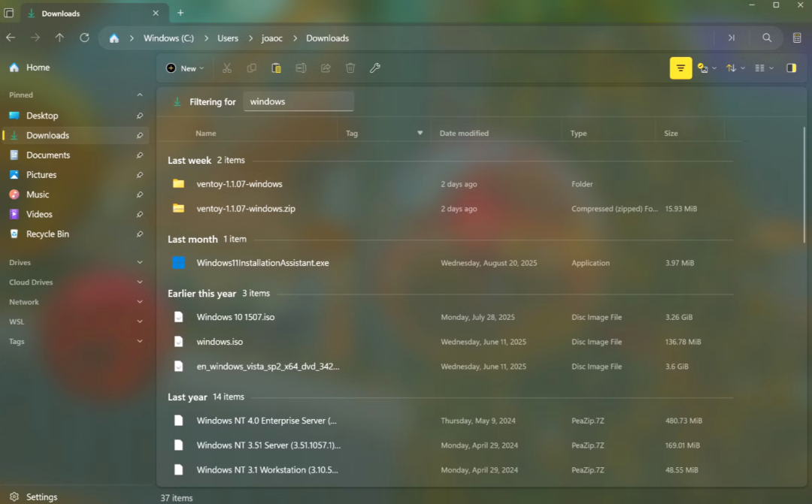
Task: Open the Omnibar command palette arrow
Action: click(732, 38)
